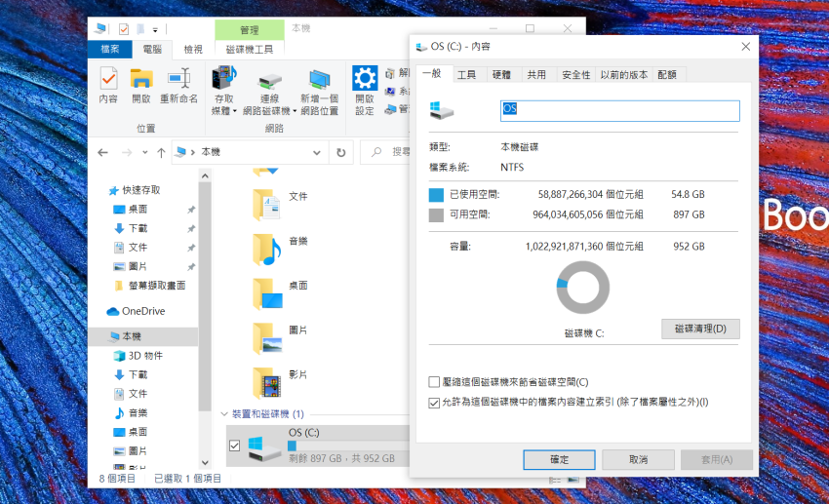Open the 檔案 tab
Screen dimensions: 829x504
[x=109, y=49]
